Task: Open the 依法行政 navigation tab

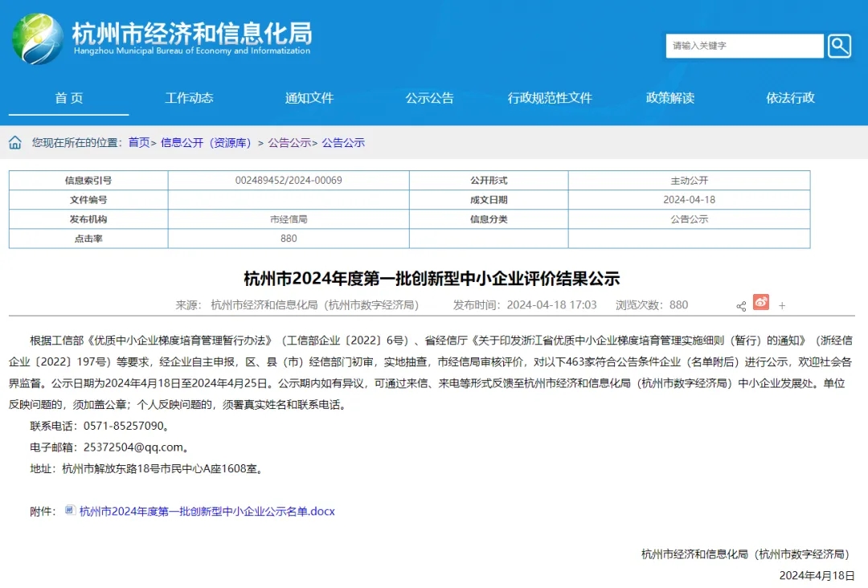Action: coord(791,98)
